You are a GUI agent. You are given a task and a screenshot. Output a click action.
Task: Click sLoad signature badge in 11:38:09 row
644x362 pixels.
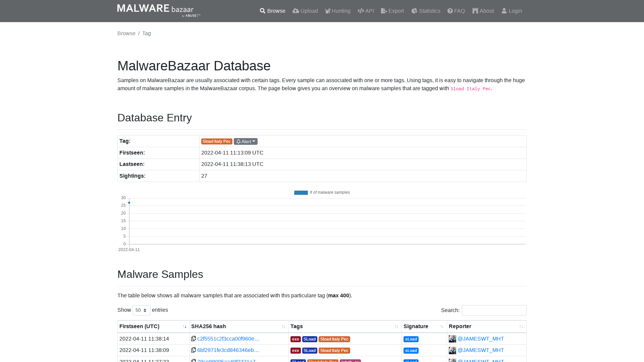click(411, 351)
